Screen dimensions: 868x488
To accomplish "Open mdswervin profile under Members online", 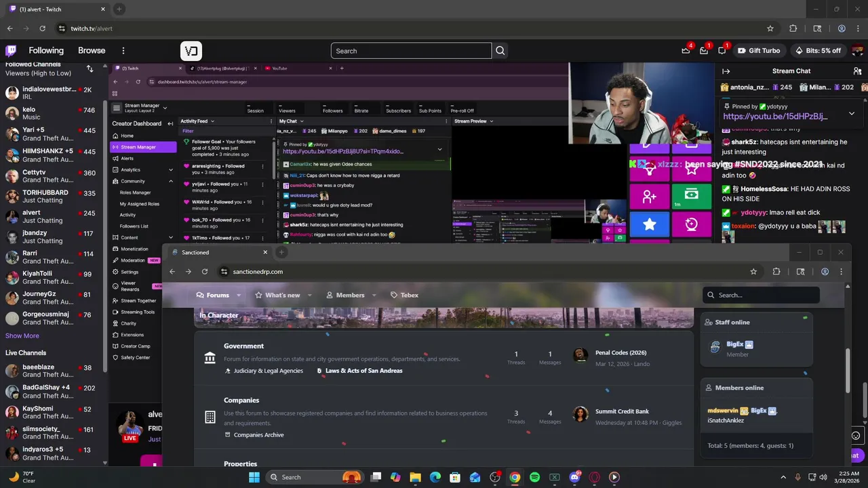I will click(x=722, y=411).
